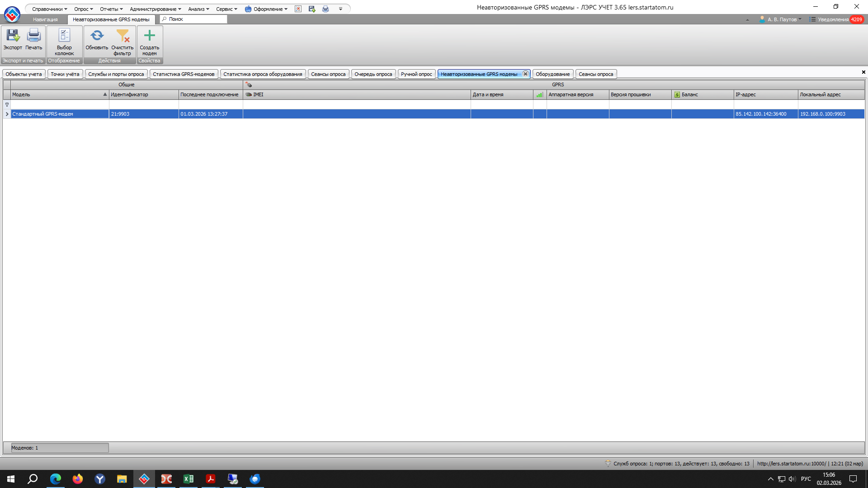Viewport: 868px width, 488px height.
Task: Open quick access toolbar customize arrow
Action: pyautogui.click(x=340, y=9)
